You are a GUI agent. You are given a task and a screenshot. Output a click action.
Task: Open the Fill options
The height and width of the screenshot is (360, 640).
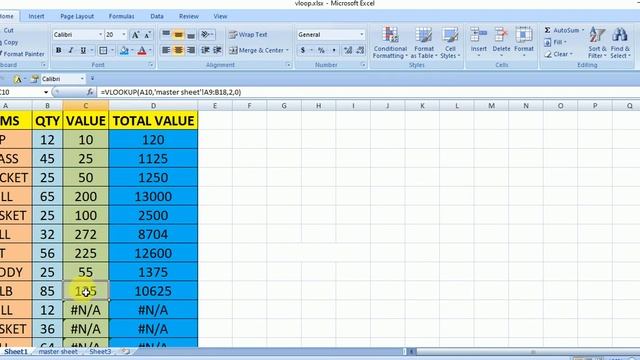point(556,42)
